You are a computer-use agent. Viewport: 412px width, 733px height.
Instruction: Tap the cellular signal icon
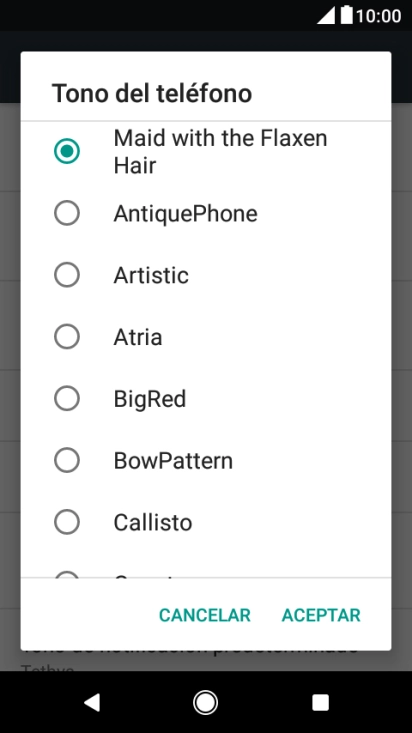point(326,15)
